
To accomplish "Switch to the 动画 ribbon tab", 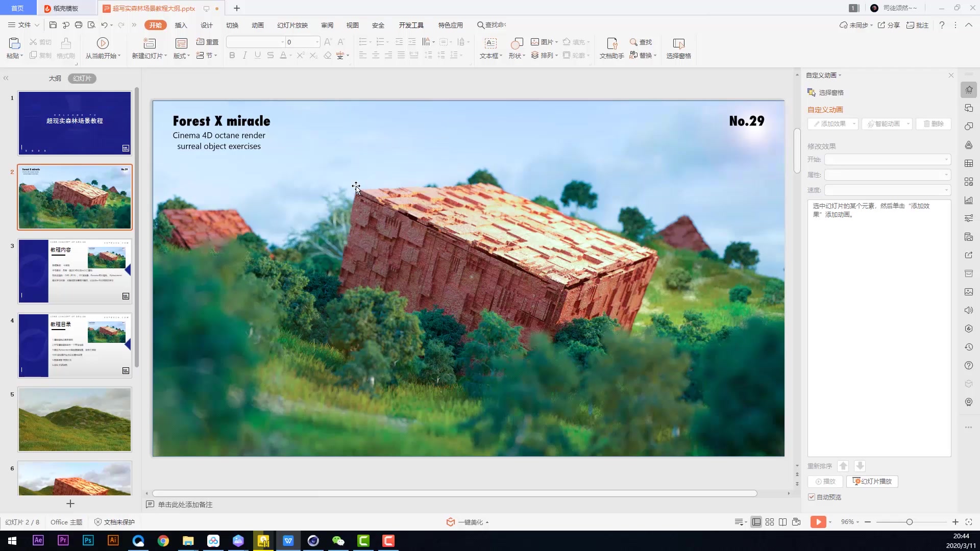I will (x=258, y=24).
